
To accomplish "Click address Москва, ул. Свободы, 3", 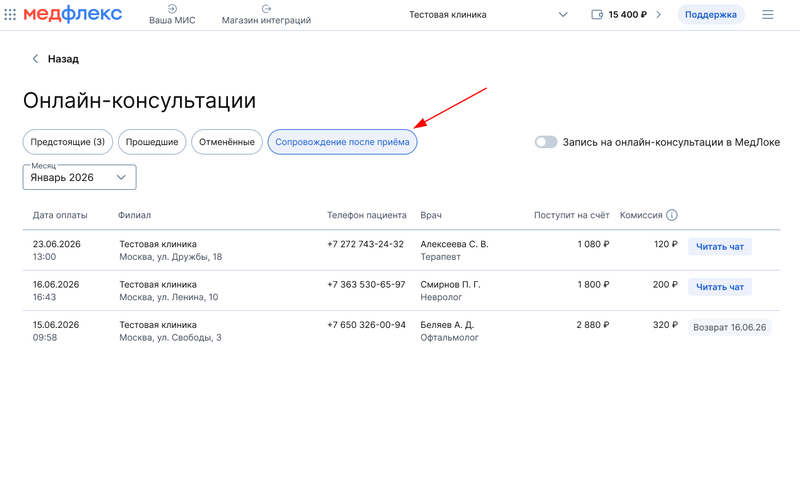I will click(x=170, y=337).
